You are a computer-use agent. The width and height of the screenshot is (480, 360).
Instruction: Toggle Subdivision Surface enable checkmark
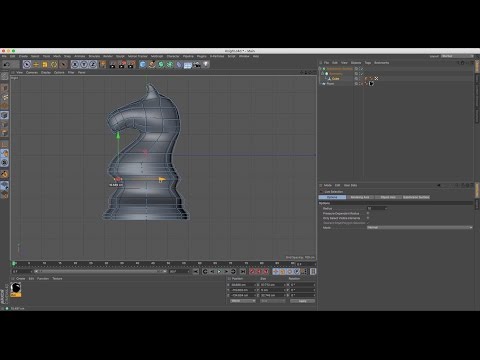point(361,69)
